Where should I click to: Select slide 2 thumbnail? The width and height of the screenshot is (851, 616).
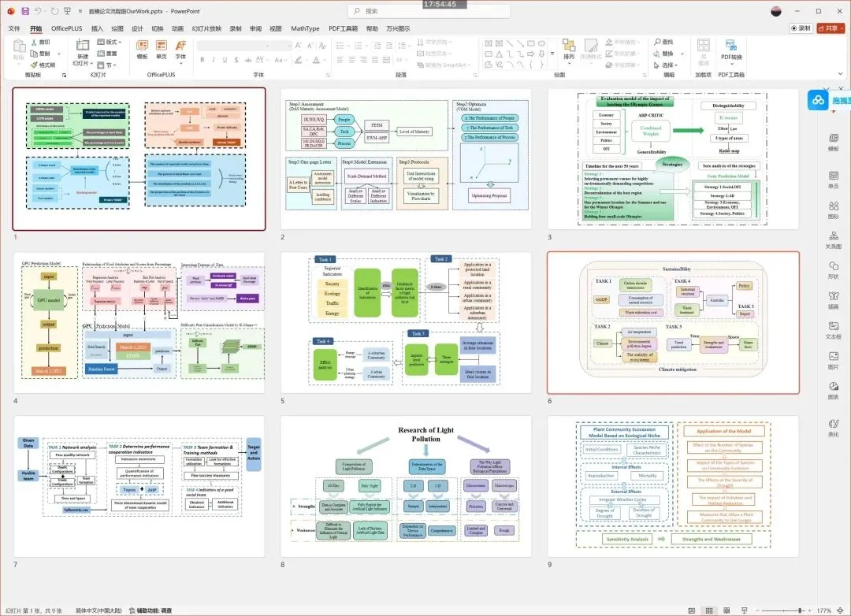point(406,160)
